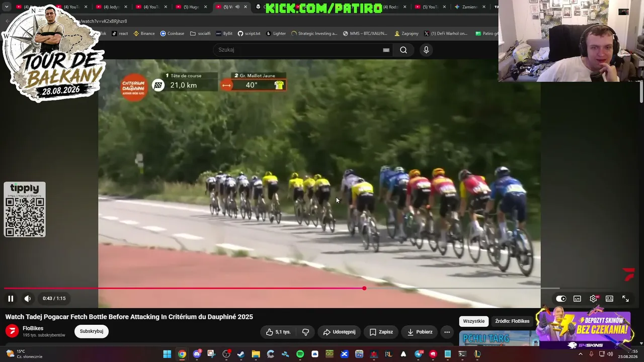644x362 pixels.
Task: Click the Udostępnij share button
Action: [x=339, y=332]
